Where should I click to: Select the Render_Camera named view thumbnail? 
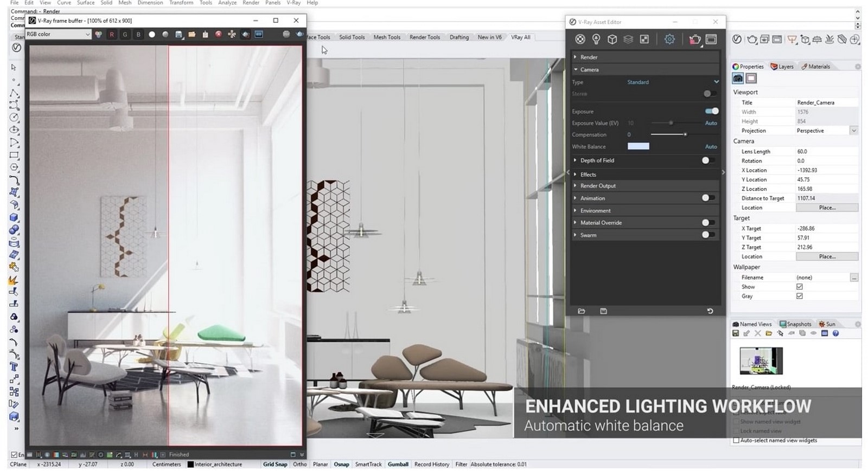click(761, 361)
